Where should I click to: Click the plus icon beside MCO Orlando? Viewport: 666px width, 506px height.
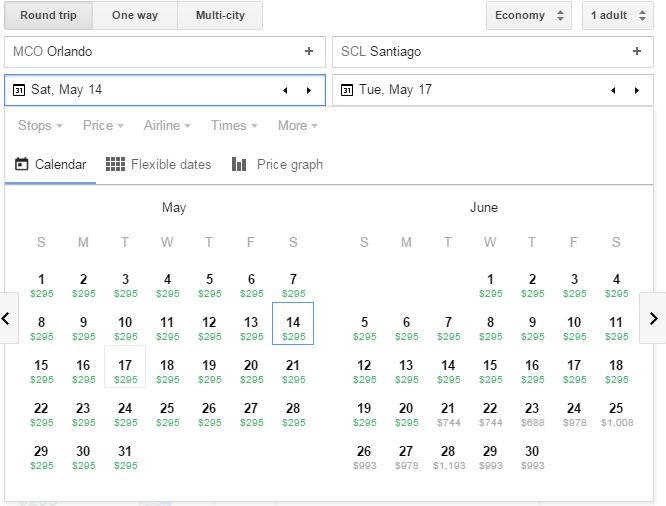coord(309,52)
